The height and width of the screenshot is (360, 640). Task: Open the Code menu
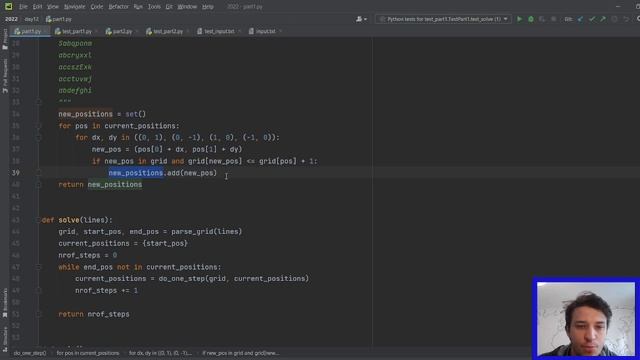pyautogui.click(x=97, y=7)
